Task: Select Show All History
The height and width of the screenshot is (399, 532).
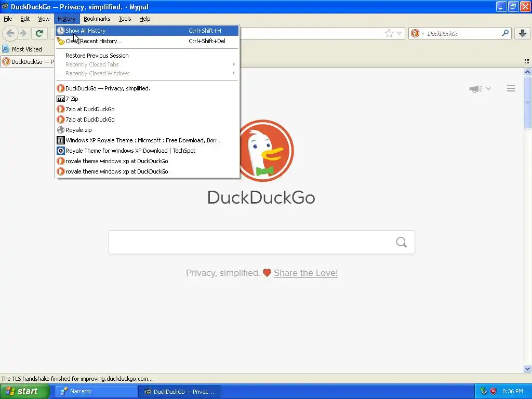Action: click(147, 31)
